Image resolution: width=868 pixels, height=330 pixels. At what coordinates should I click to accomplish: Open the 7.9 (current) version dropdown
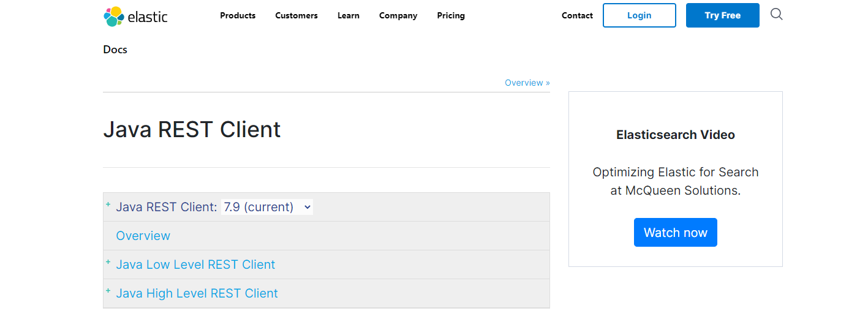click(267, 207)
